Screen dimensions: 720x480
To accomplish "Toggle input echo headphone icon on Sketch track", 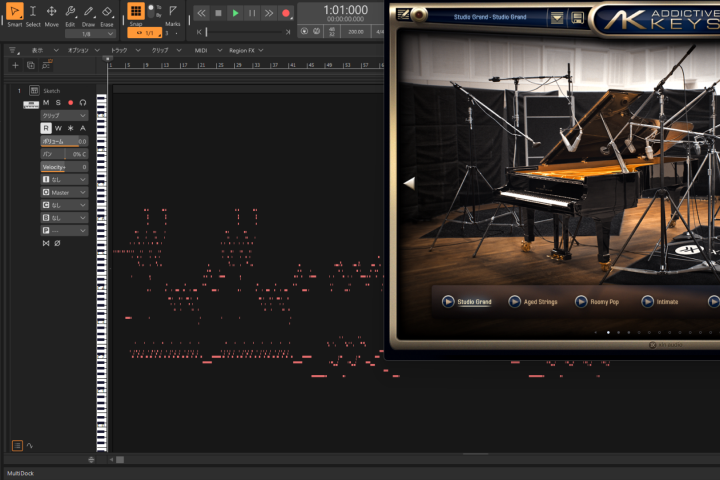I will (x=83, y=102).
